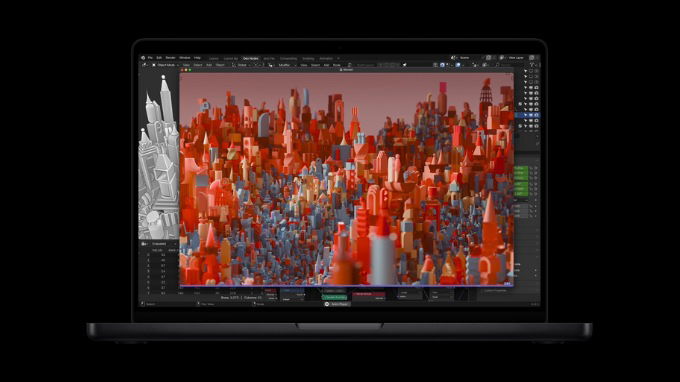Image resolution: width=680 pixels, height=382 pixels.
Task: Click the editor type icon left of Object Mode
Action: [144, 65]
